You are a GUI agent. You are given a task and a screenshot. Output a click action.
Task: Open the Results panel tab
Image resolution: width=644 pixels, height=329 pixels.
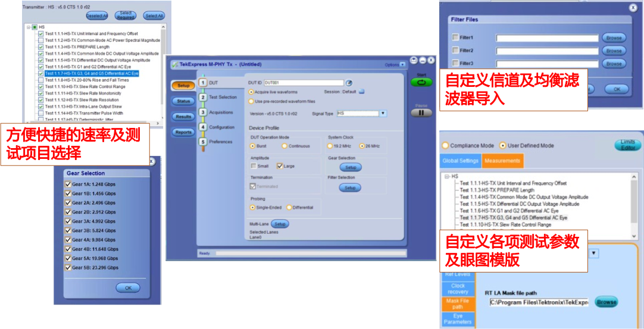[x=183, y=117]
